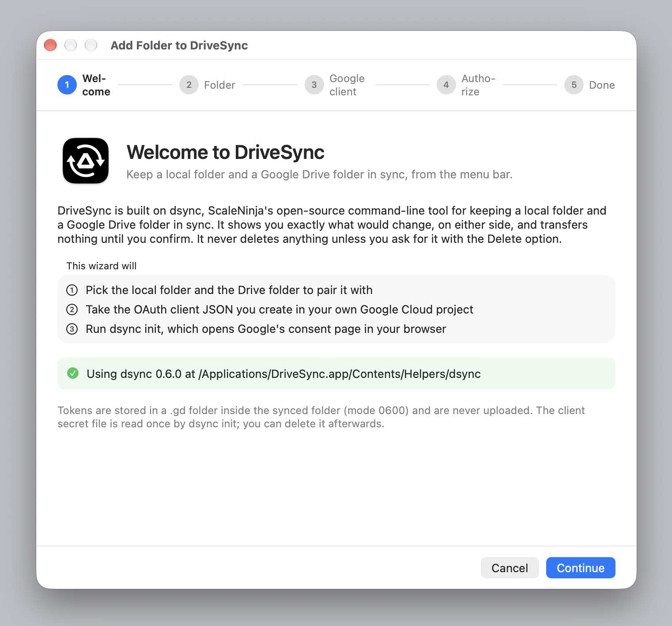Image resolution: width=672 pixels, height=626 pixels.
Task: Select step 3 circle in wizard header
Action: 314,85
